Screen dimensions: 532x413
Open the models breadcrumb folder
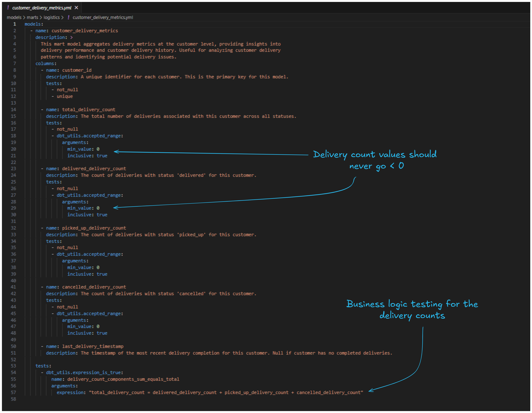tap(14, 17)
